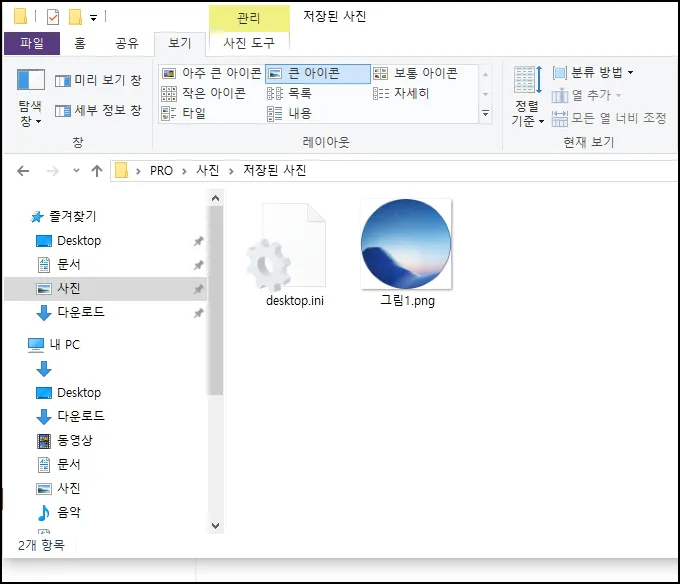Viewport: 680px width, 584px height.
Task: Click the navigation pane scrollbar thumb
Action: 216,300
